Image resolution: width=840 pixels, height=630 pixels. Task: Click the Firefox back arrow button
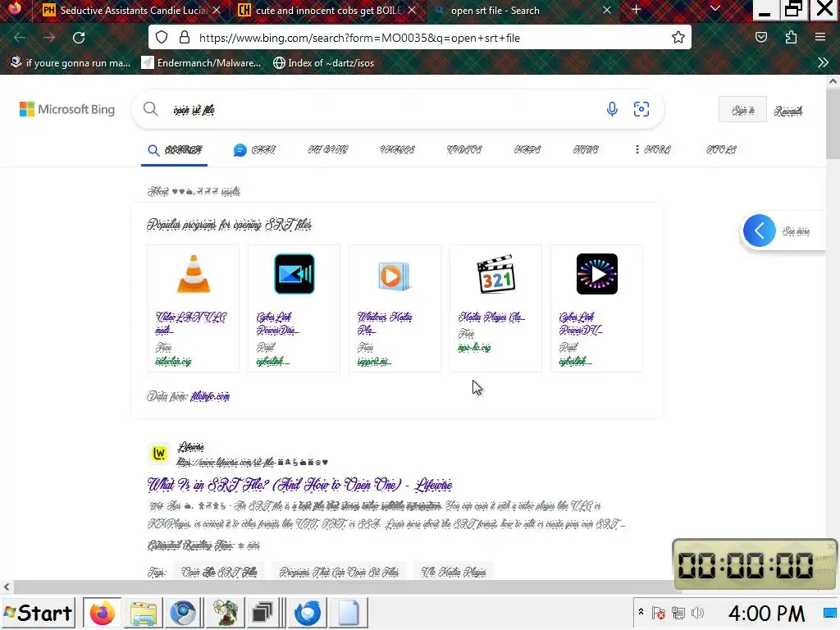pos(20,38)
